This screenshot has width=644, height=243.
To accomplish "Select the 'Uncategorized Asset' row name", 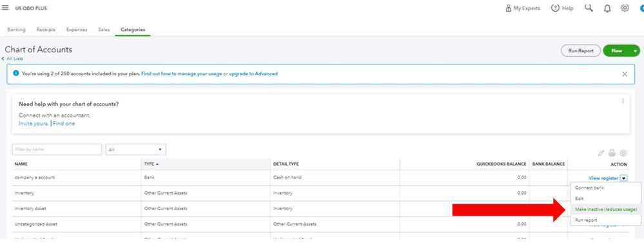I will (x=35, y=224).
